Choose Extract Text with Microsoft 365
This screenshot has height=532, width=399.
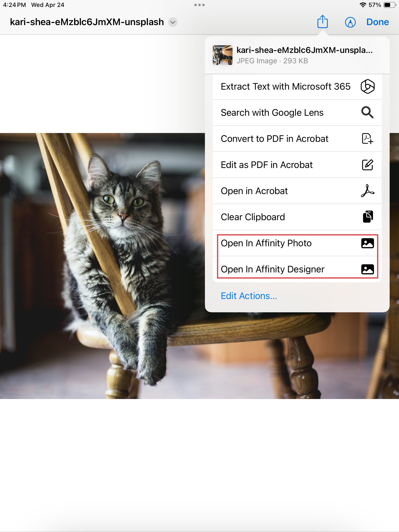pyautogui.click(x=297, y=86)
